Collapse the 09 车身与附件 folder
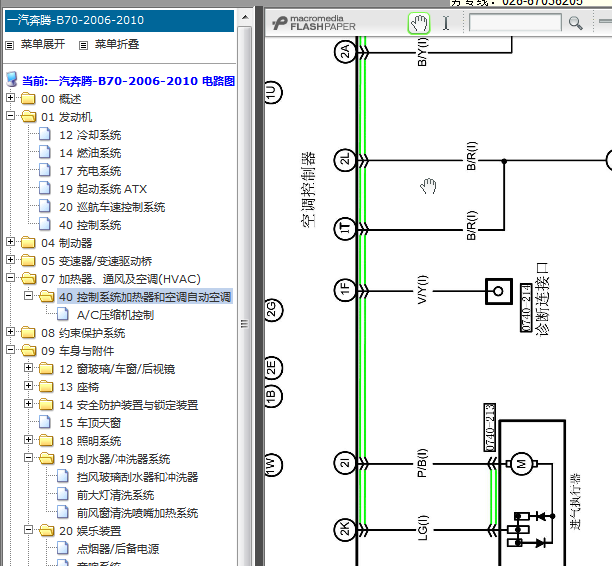Image resolution: width=612 pixels, height=566 pixels. tap(11, 350)
